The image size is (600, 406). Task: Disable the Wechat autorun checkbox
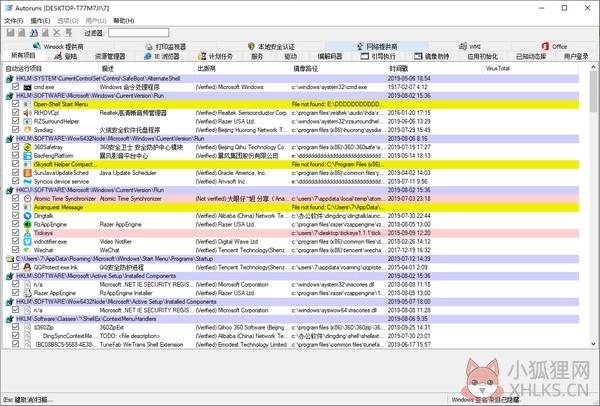(15, 249)
